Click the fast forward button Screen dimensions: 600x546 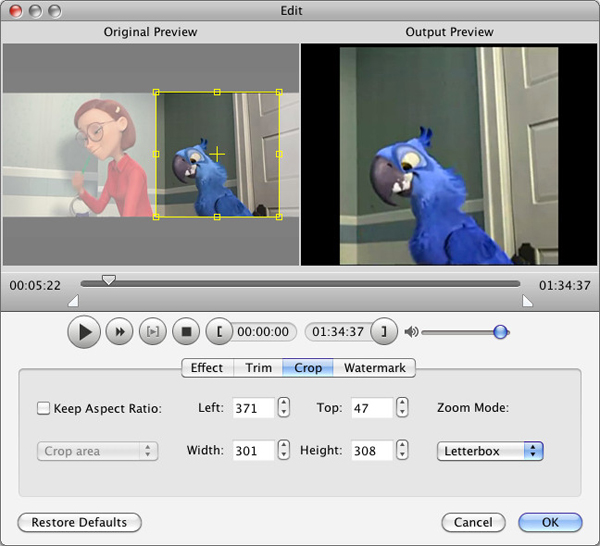click(119, 331)
